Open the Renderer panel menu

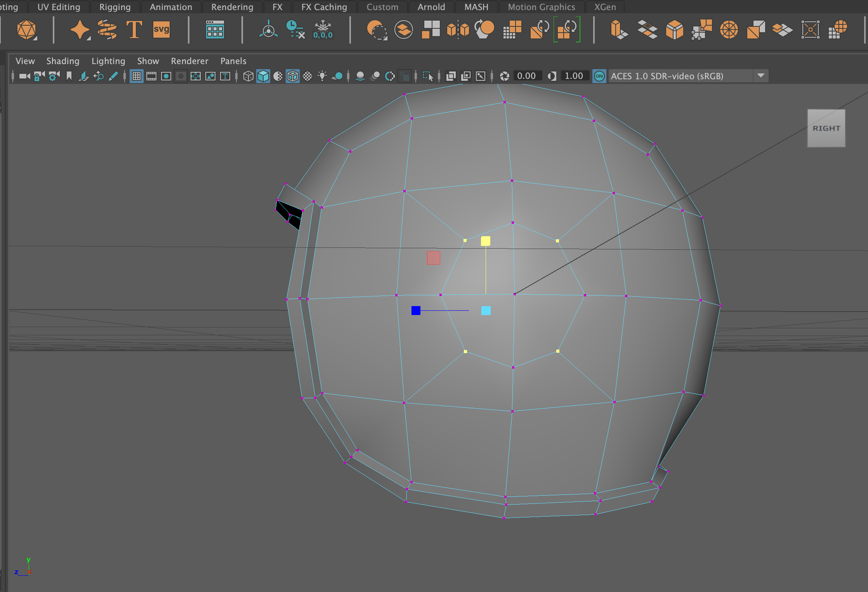[189, 61]
